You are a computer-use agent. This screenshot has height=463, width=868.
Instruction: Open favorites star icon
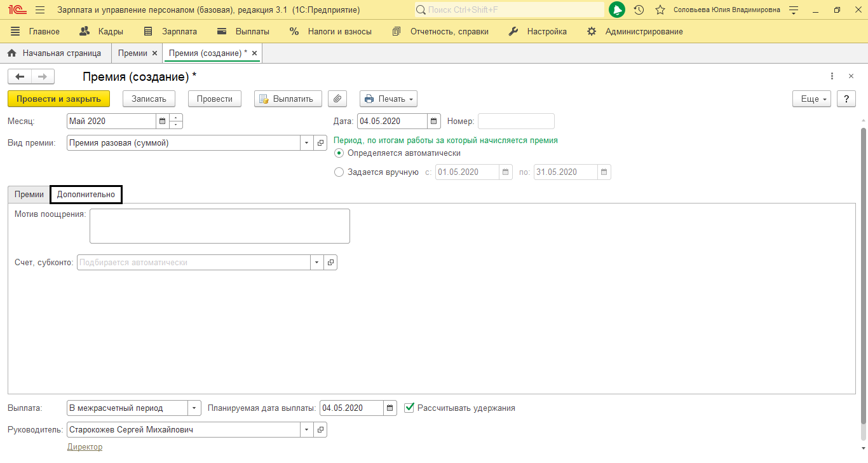pos(660,10)
